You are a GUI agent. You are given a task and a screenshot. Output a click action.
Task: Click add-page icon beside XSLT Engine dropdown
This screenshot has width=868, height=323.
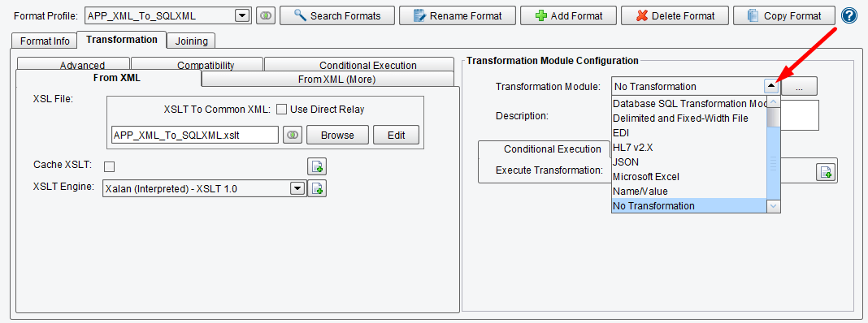tap(317, 188)
